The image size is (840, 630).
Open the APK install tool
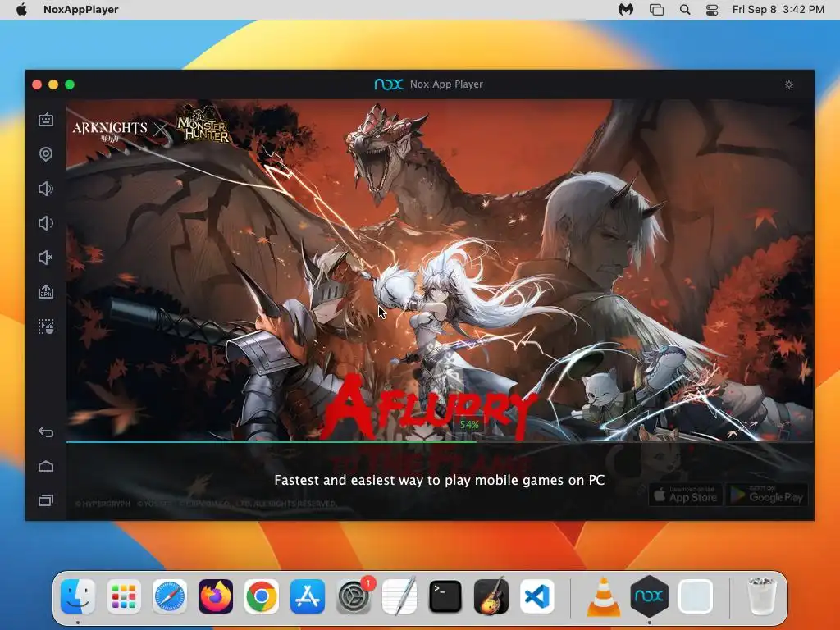[x=46, y=292]
